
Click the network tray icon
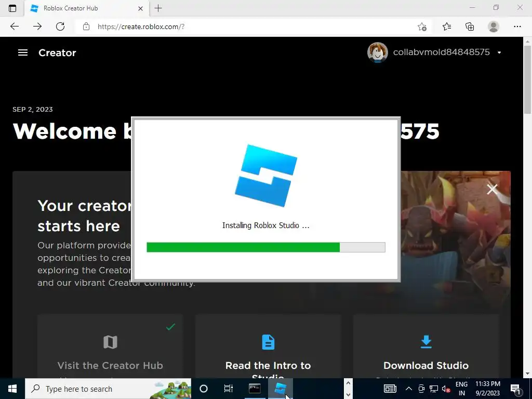tap(434, 389)
